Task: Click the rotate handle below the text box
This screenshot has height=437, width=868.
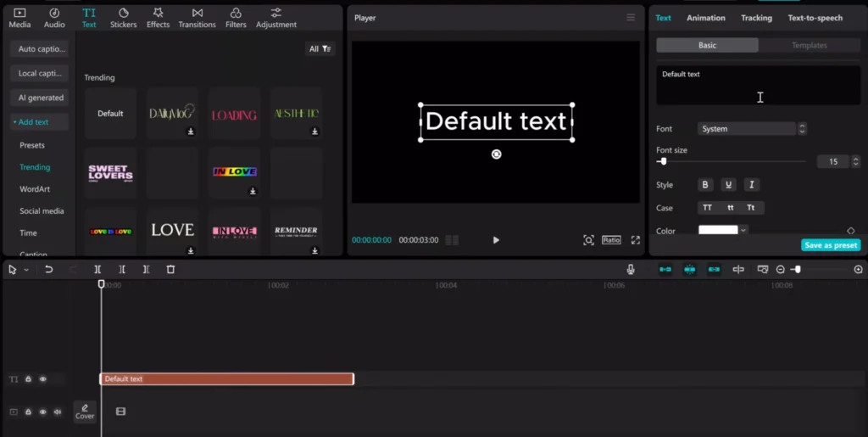Action: (x=497, y=154)
